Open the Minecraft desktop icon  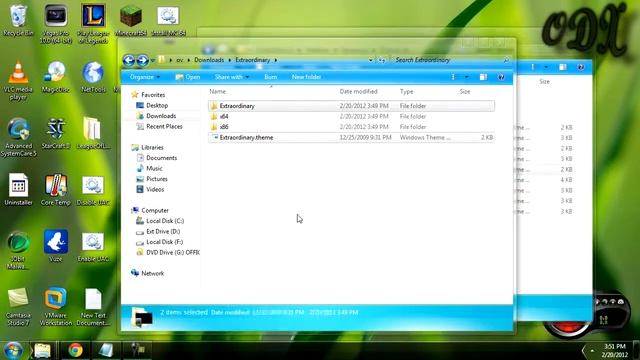click(x=131, y=20)
